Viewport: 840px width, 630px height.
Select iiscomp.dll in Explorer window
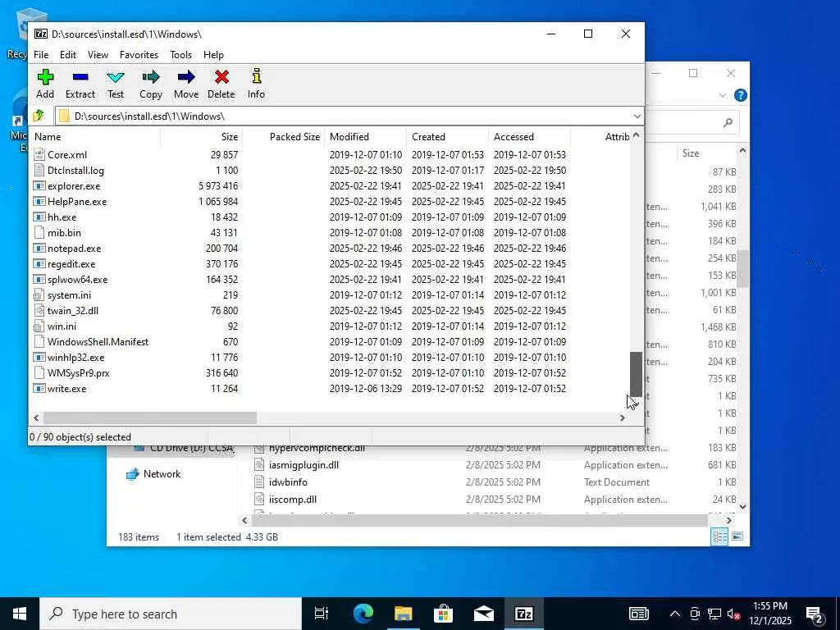[293, 499]
